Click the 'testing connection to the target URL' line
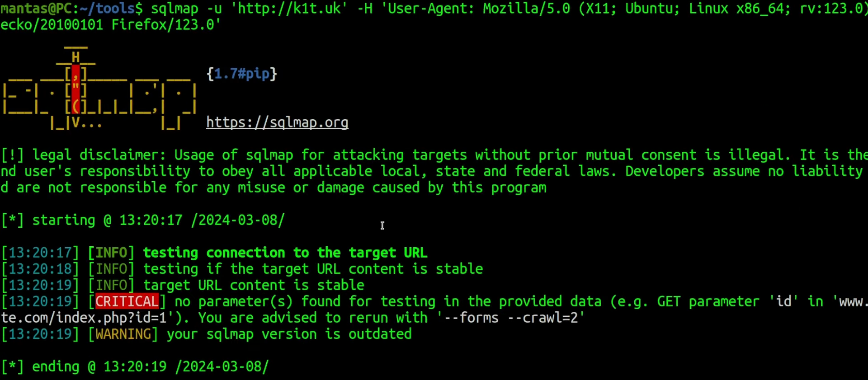Image resolution: width=868 pixels, height=380 pixels. [x=285, y=253]
